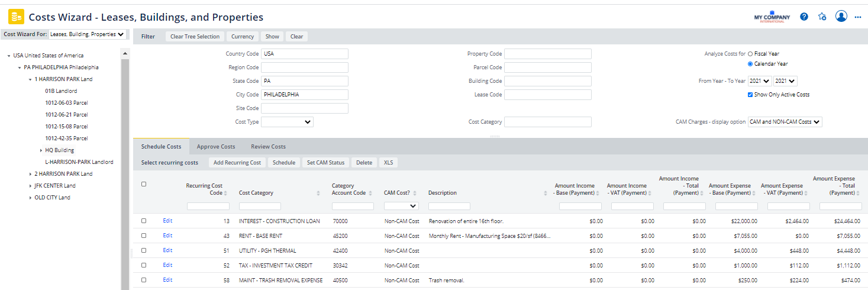868x290 pixels.
Task: Click the Add Recurring Cost button
Action: [x=237, y=163]
